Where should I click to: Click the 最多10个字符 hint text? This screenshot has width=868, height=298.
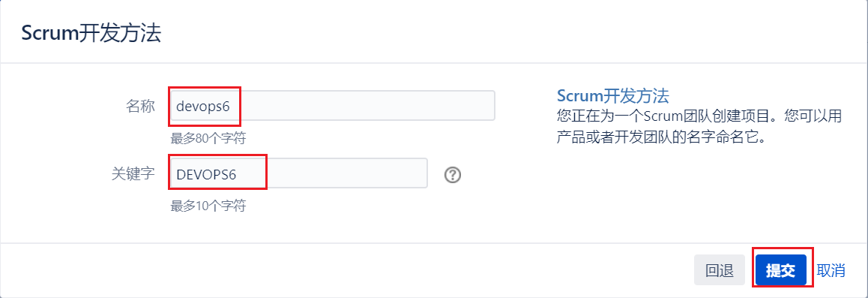click(208, 206)
